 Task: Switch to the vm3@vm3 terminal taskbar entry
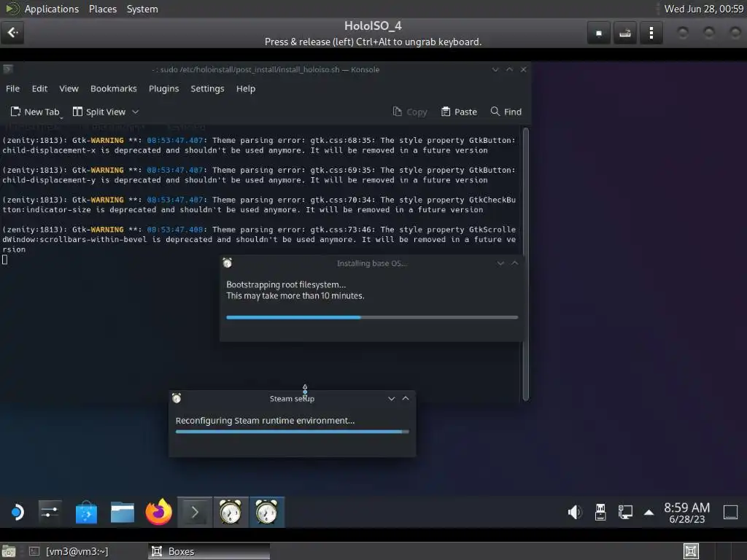(x=69, y=551)
